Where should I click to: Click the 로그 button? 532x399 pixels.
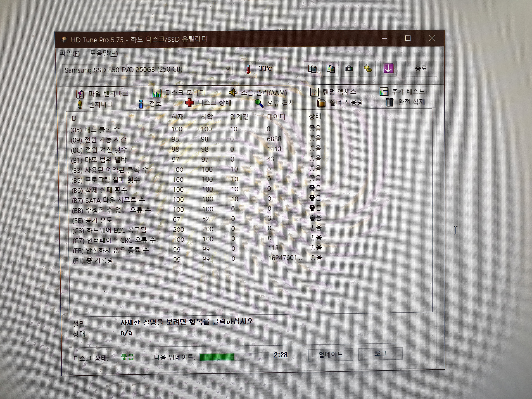pos(381,353)
